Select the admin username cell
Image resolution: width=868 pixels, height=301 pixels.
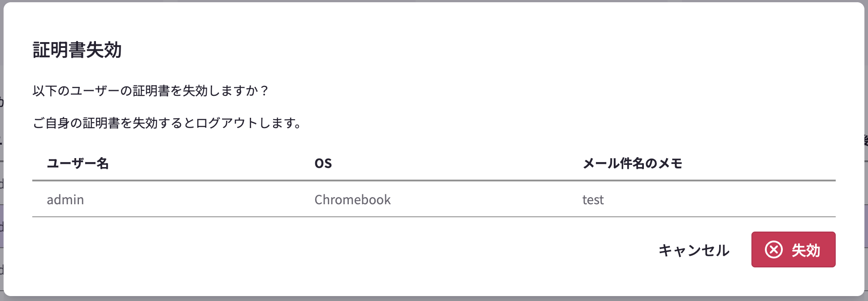[65, 199]
